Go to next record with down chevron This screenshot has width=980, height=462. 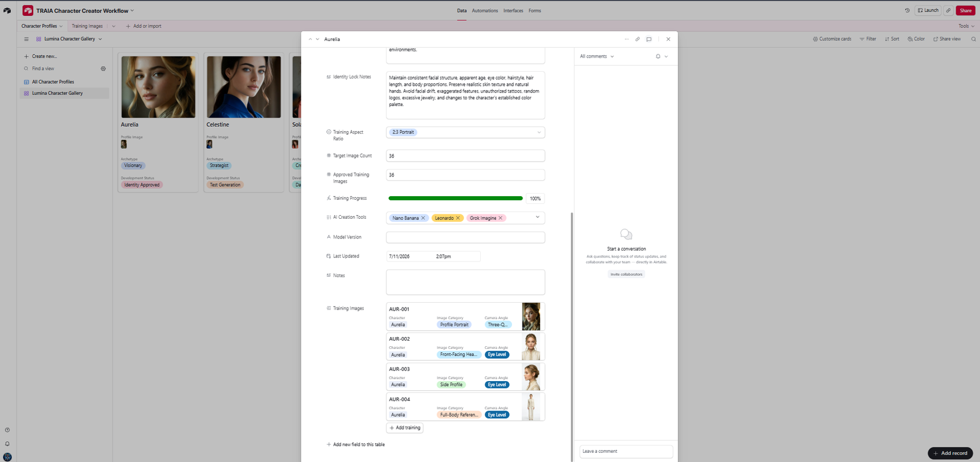[x=317, y=39]
